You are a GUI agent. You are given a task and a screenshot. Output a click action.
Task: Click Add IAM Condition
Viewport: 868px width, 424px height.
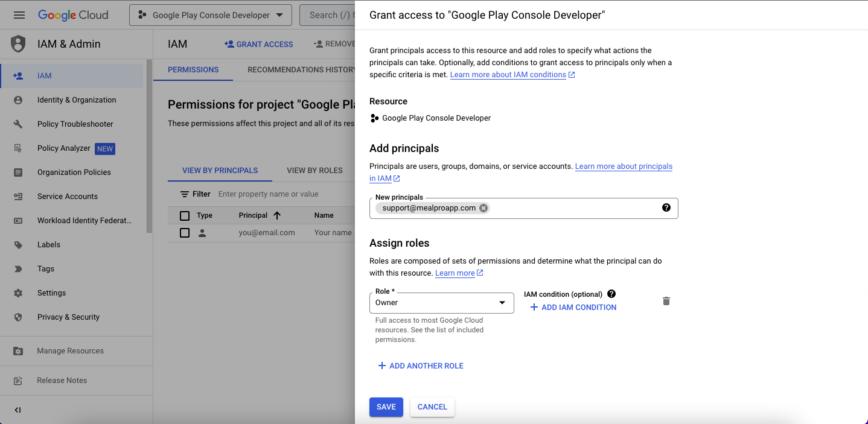tap(573, 308)
